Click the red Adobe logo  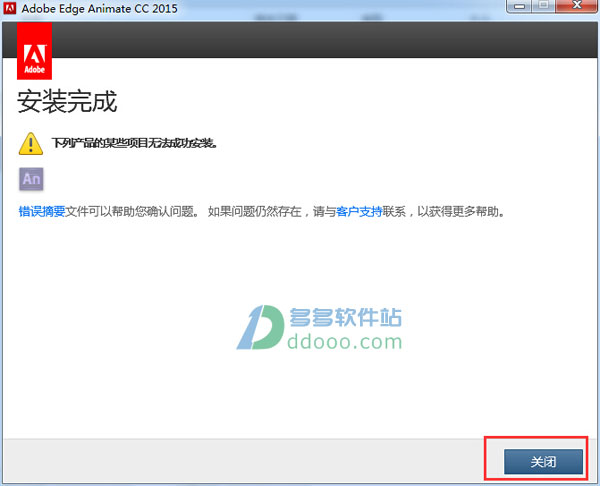click(x=34, y=51)
